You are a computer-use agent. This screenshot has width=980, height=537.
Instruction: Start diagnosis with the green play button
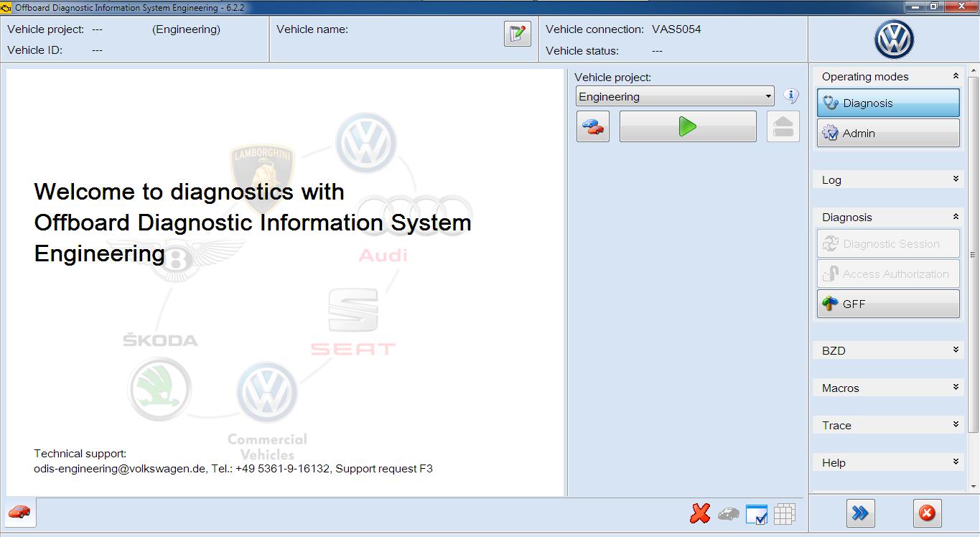point(688,126)
